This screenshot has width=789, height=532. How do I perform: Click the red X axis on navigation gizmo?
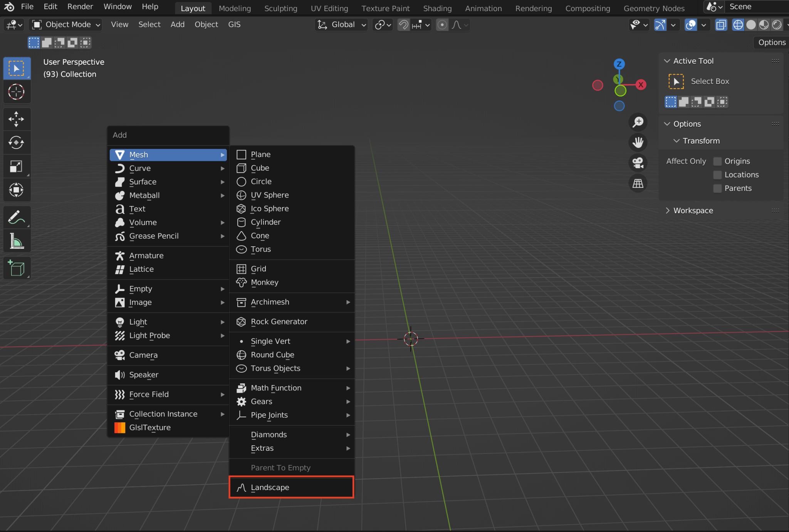pos(641,85)
